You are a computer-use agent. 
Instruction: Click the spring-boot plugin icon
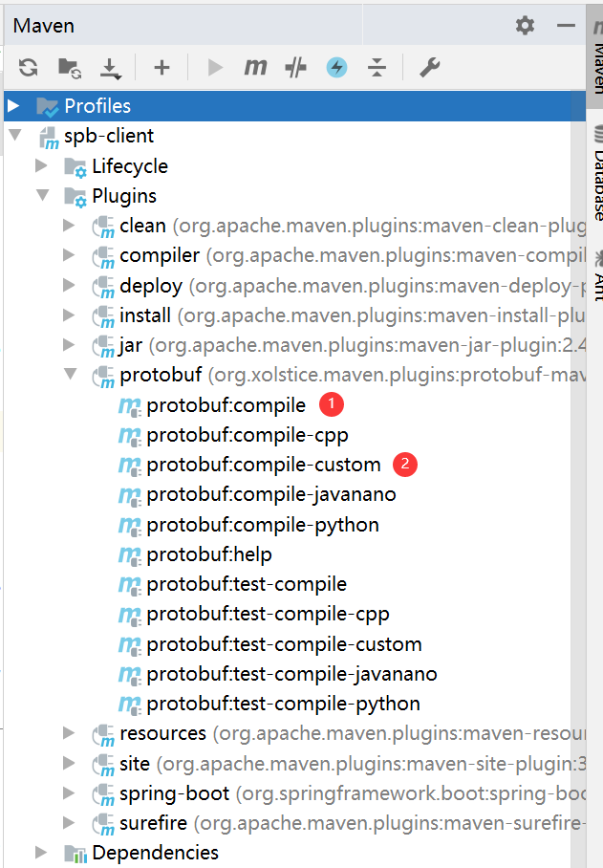pyautogui.click(x=103, y=795)
